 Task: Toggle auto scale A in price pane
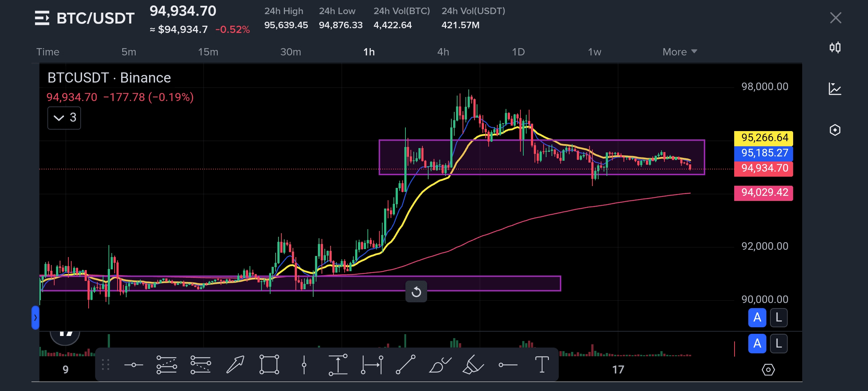(x=757, y=318)
